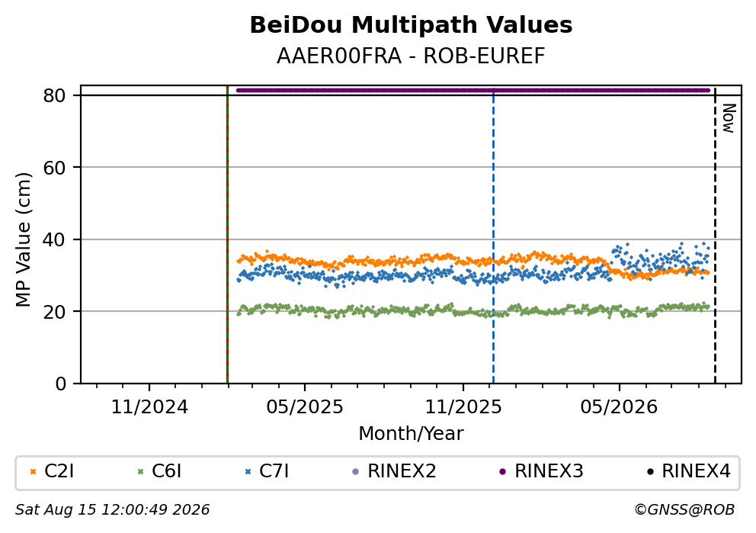Click the purple RINEX3 data band
The width and height of the screenshot is (756, 533).
click(473, 90)
